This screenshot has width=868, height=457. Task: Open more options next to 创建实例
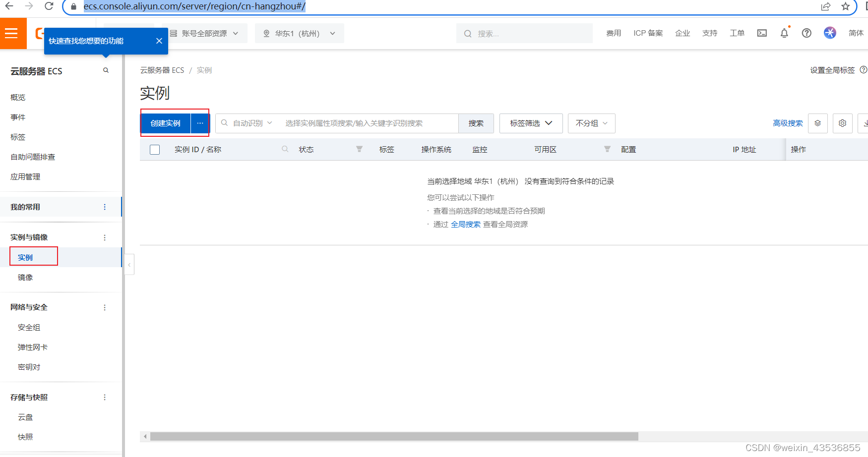(x=200, y=123)
